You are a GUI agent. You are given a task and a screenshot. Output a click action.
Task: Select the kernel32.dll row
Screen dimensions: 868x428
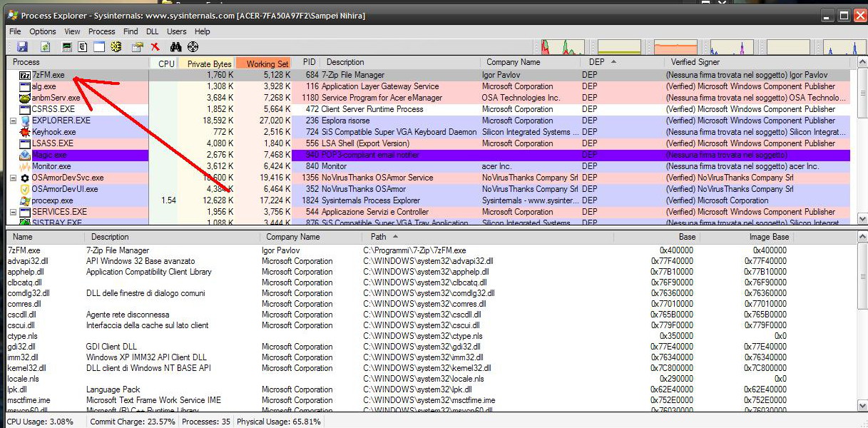[x=430, y=368]
